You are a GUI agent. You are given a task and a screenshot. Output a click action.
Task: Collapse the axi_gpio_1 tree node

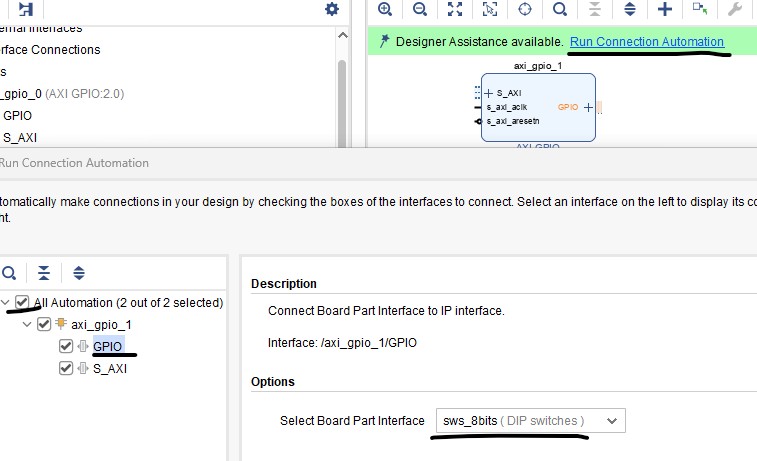pos(28,324)
